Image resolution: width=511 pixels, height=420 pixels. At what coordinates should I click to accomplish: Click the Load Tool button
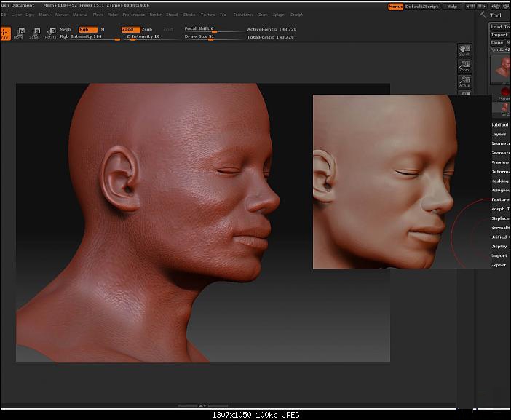pos(500,27)
